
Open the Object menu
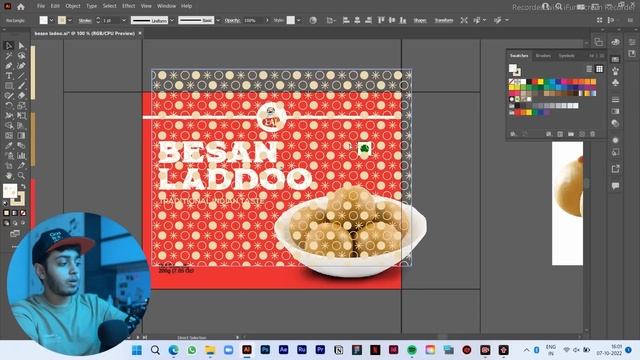pos(73,6)
